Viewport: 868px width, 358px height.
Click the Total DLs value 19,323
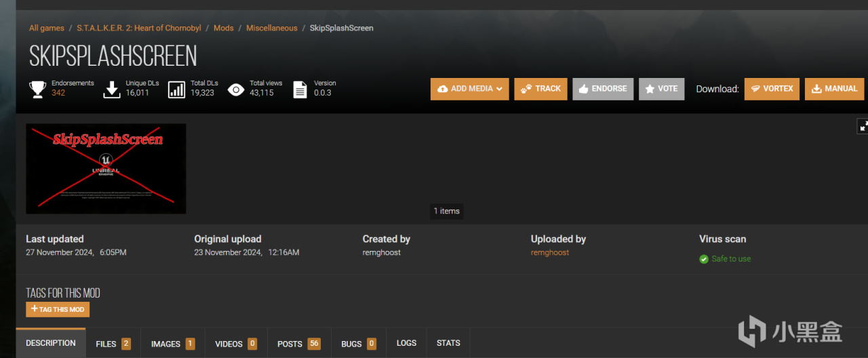click(x=202, y=93)
